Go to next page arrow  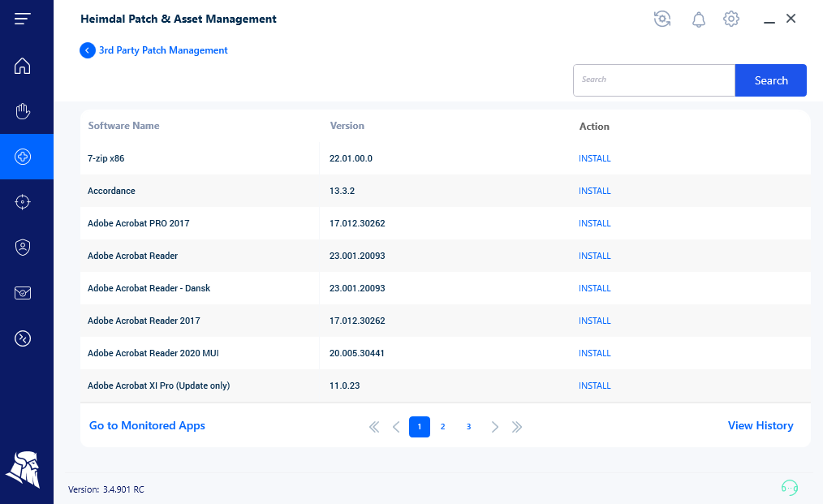494,427
